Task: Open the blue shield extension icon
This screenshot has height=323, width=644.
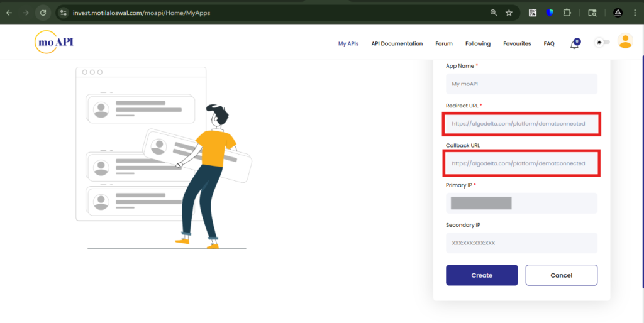Action: click(550, 13)
